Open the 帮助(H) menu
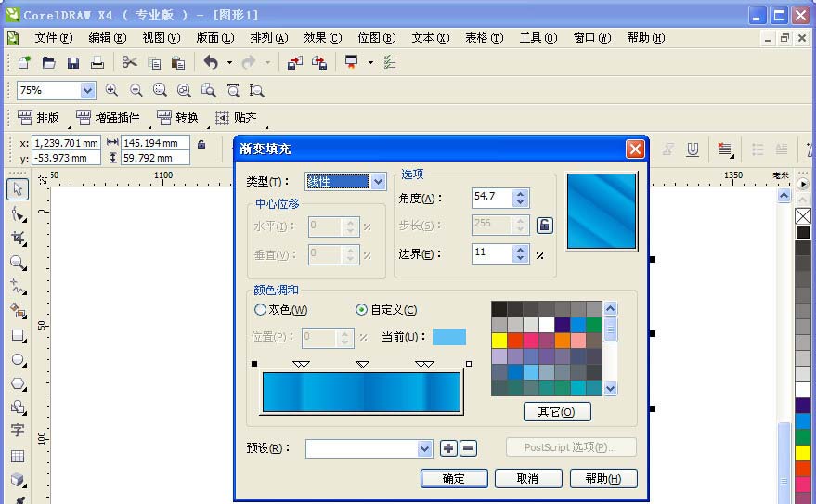The width and height of the screenshot is (816, 504). [x=646, y=38]
